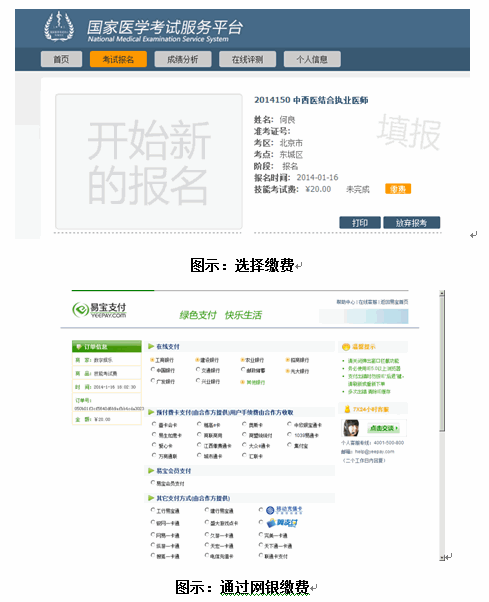Click green arrow beside 在线支付 heading

151,346
